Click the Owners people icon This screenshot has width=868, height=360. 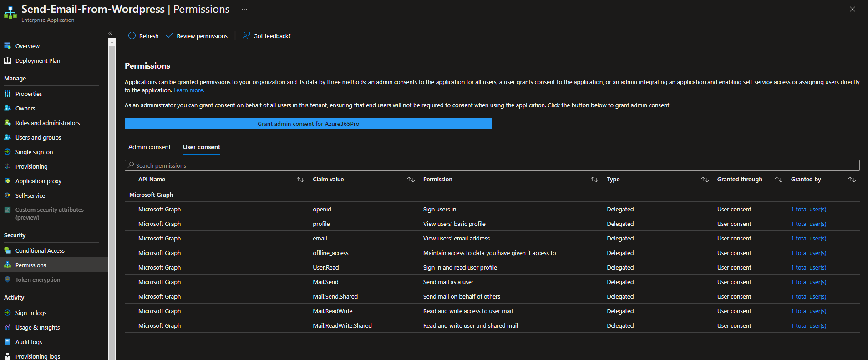7,108
